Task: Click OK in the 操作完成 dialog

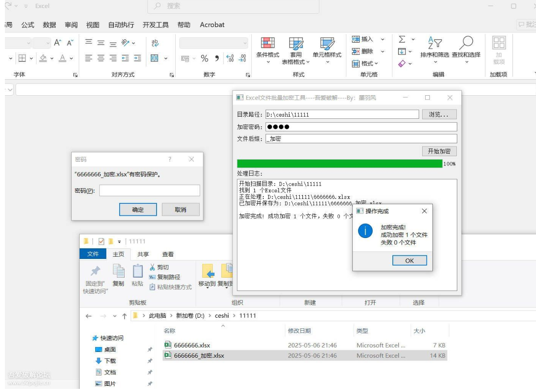Action: point(410,261)
